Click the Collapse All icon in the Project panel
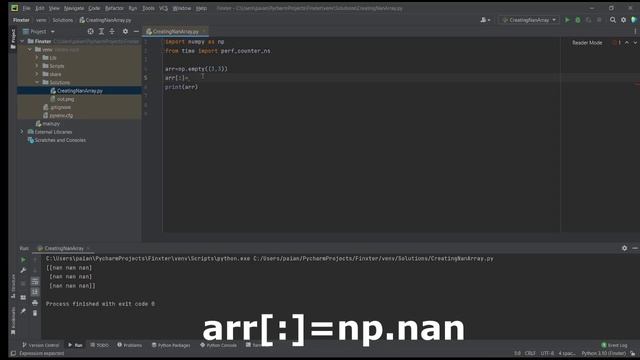 coord(112,31)
